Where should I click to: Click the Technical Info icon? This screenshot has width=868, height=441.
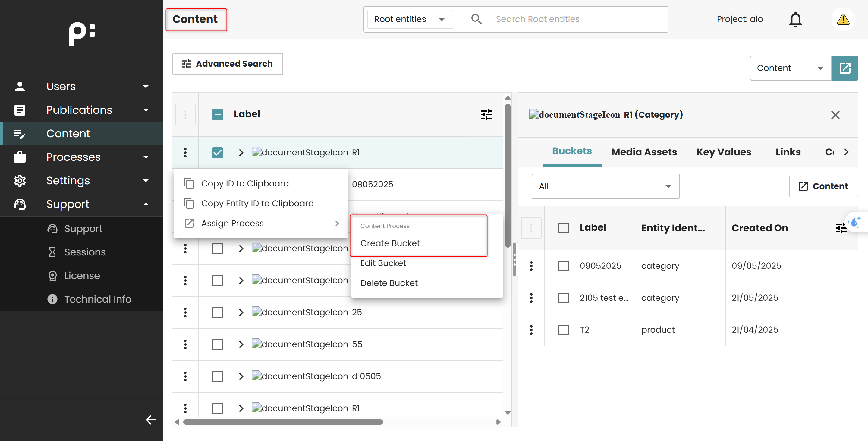(x=52, y=299)
